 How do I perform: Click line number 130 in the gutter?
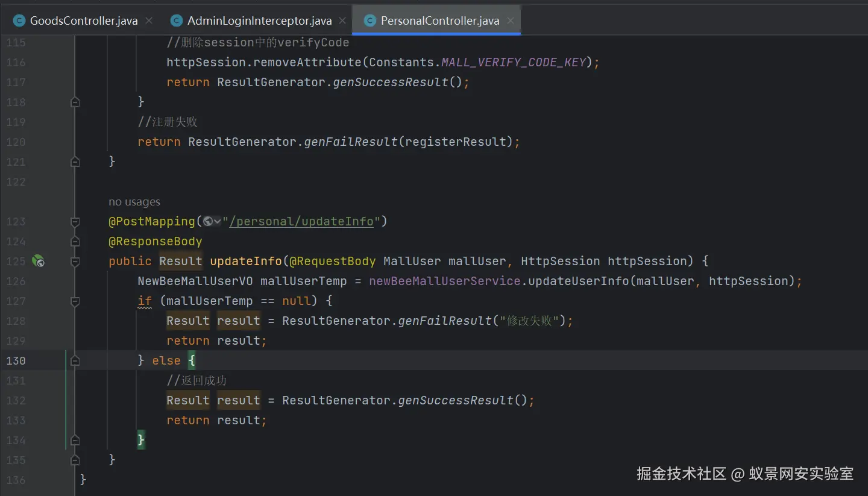tap(16, 360)
